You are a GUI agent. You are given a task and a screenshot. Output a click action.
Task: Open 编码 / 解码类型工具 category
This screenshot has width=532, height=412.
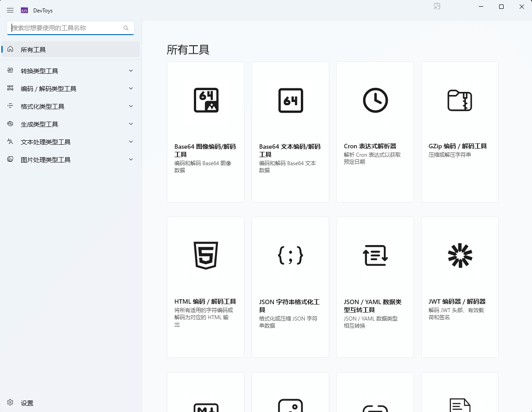point(71,89)
